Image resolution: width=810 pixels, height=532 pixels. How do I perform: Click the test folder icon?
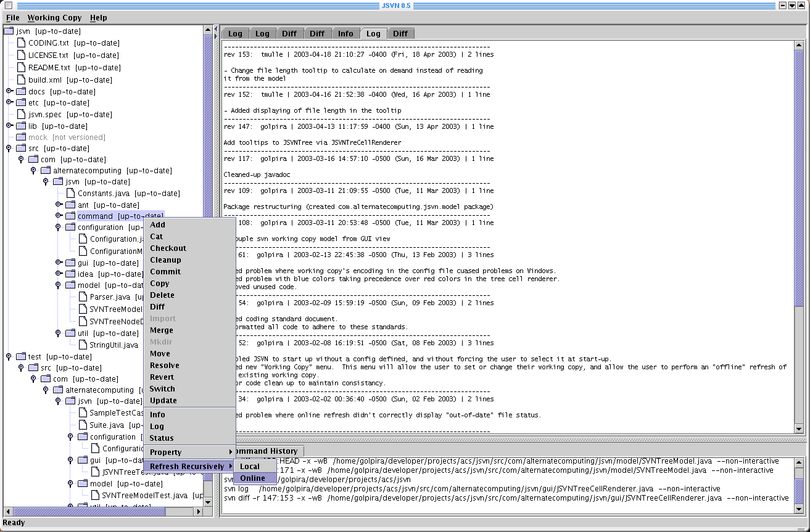tap(21, 356)
